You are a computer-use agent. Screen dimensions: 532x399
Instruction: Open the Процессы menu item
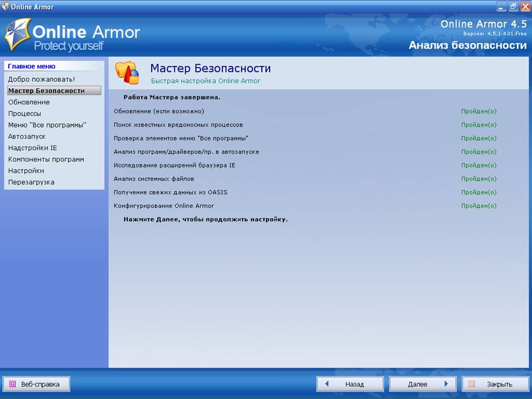(25, 114)
